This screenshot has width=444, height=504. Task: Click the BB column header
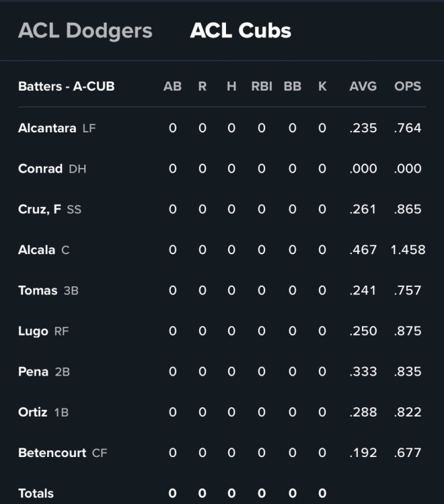click(x=293, y=86)
